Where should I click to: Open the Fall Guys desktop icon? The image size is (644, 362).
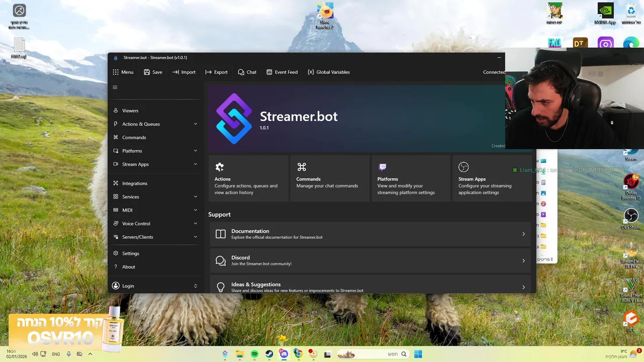554,43
